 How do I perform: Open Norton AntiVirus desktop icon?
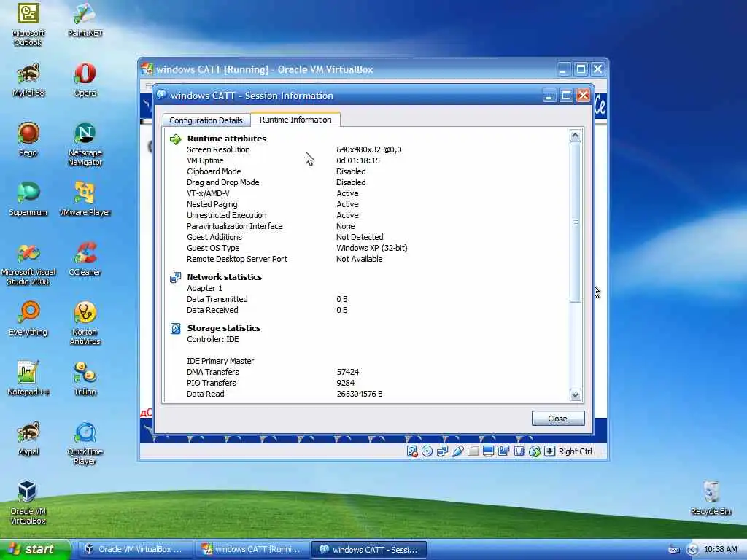coord(85,324)
